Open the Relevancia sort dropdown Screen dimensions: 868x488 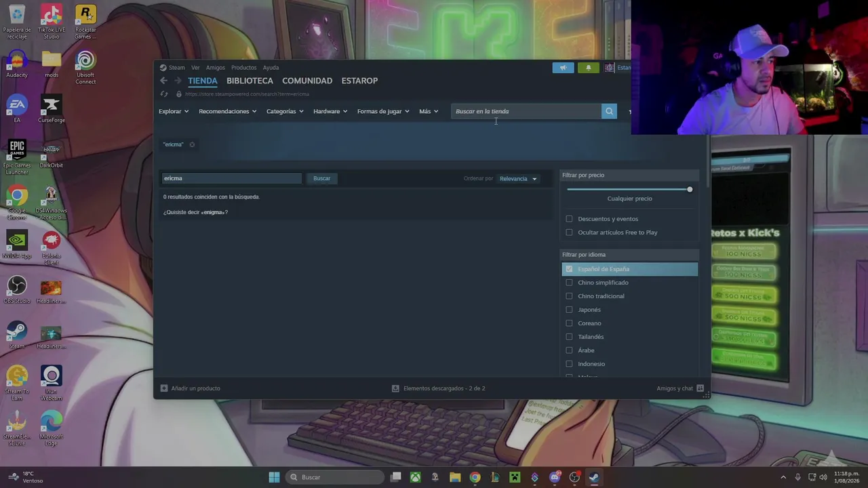[518, 179]
